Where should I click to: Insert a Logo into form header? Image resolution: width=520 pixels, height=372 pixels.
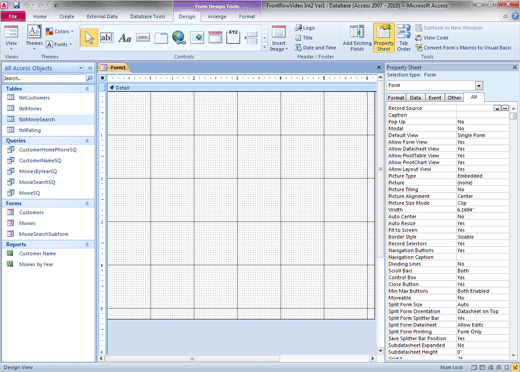pyautogui.click(x=305, y=28)
